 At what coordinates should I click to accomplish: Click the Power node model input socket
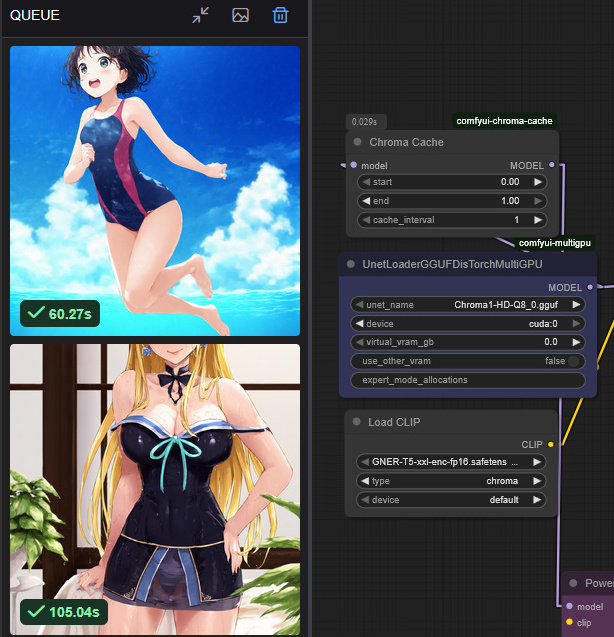(x=569, y=606)
